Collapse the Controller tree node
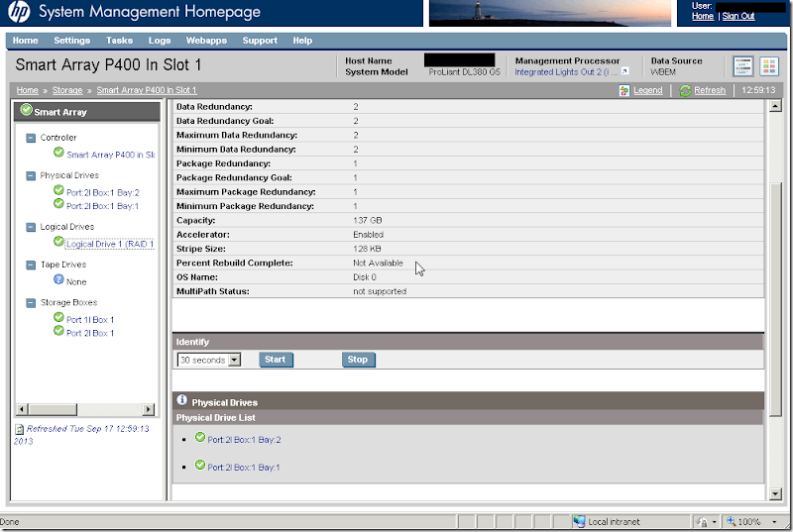793x532 pixels. click(31, 138)
